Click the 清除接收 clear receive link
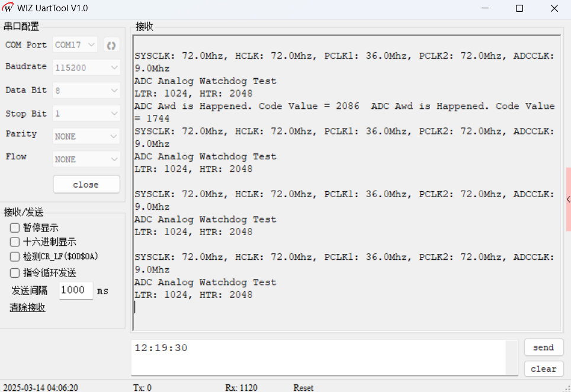The image size is (571, 392). [27, 307]
